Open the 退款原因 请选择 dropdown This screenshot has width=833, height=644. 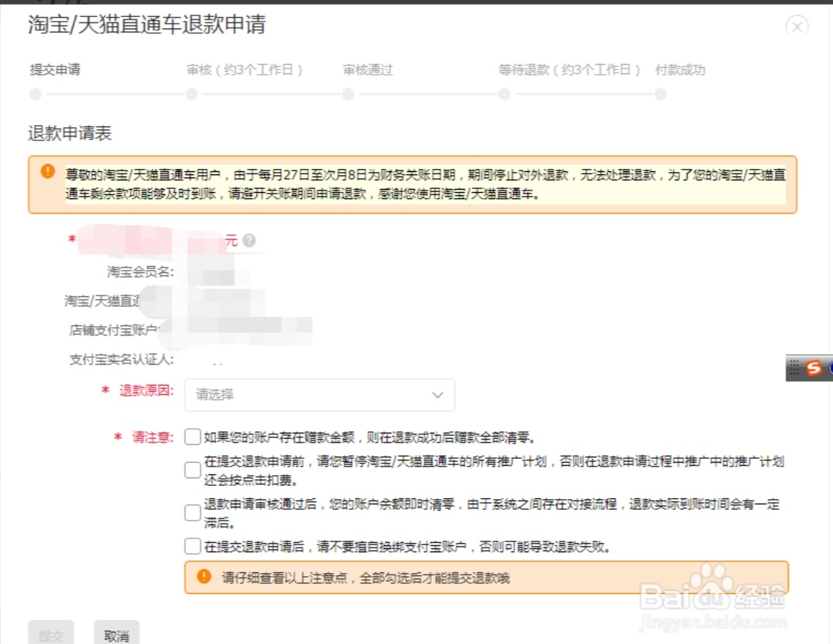(319, 395)
